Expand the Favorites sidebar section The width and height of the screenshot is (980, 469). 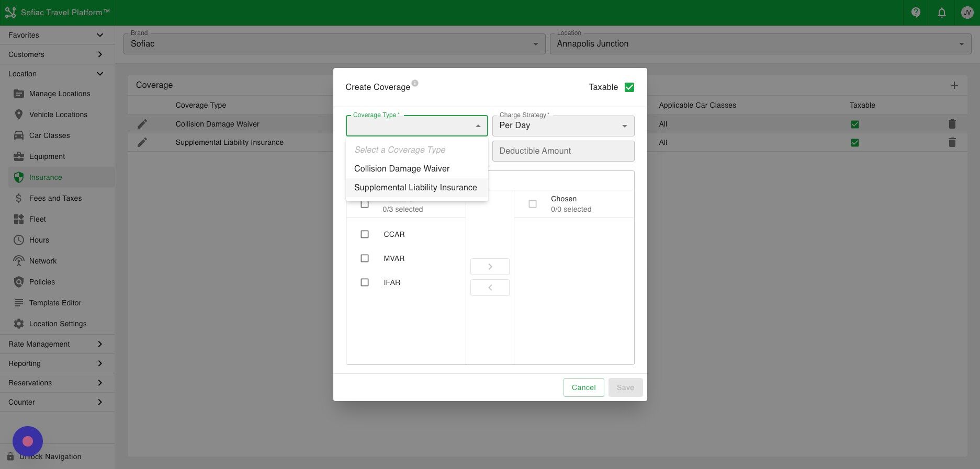pos(57,35)
